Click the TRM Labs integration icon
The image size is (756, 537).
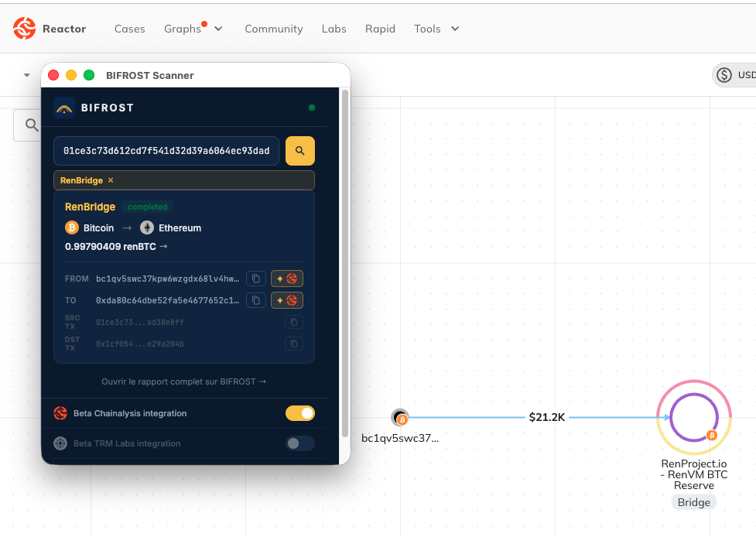click(60, 443)
